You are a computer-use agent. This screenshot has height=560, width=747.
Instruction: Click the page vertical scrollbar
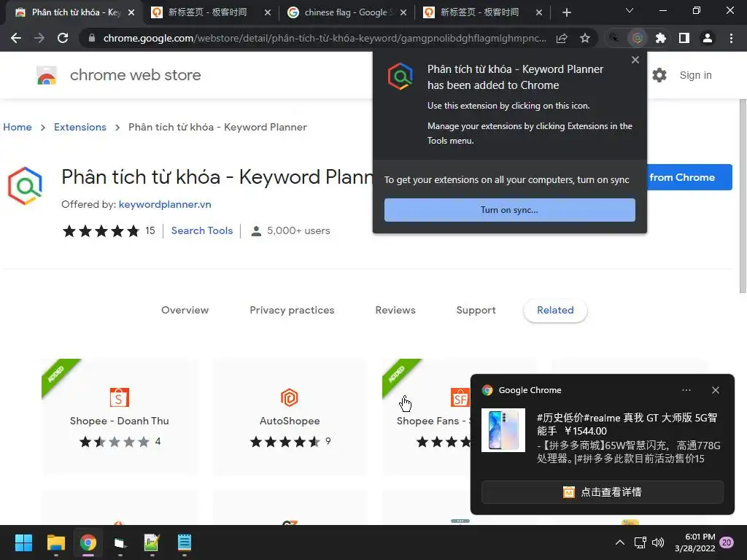743,196
